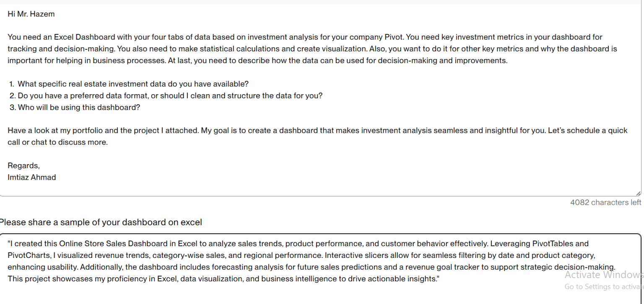This screenshot has height=304, width=644.
Task: Click the line starting 'call or chat to discuss more'
Action: 58,142
